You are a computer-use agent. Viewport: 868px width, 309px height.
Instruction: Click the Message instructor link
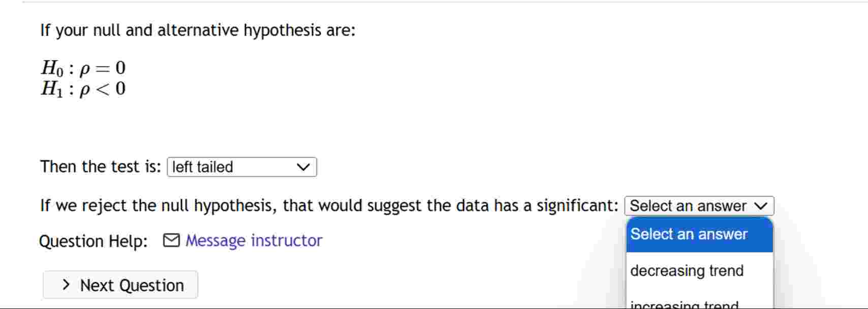253,240
